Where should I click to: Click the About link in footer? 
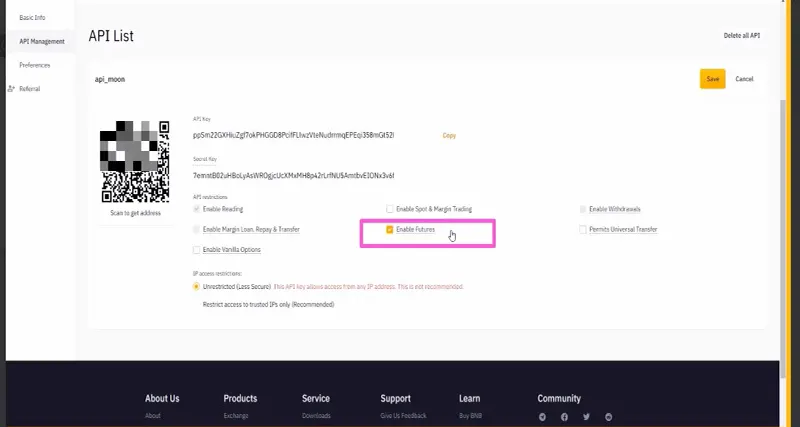(x=153, y=416)
